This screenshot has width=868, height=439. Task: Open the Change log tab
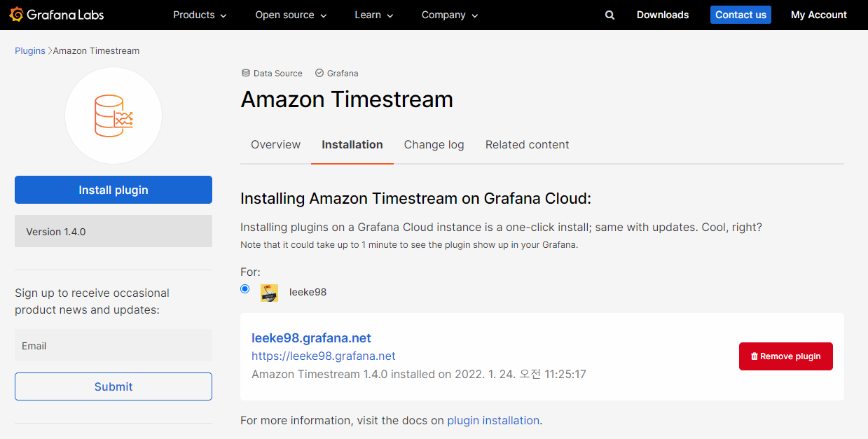point(434,145)
